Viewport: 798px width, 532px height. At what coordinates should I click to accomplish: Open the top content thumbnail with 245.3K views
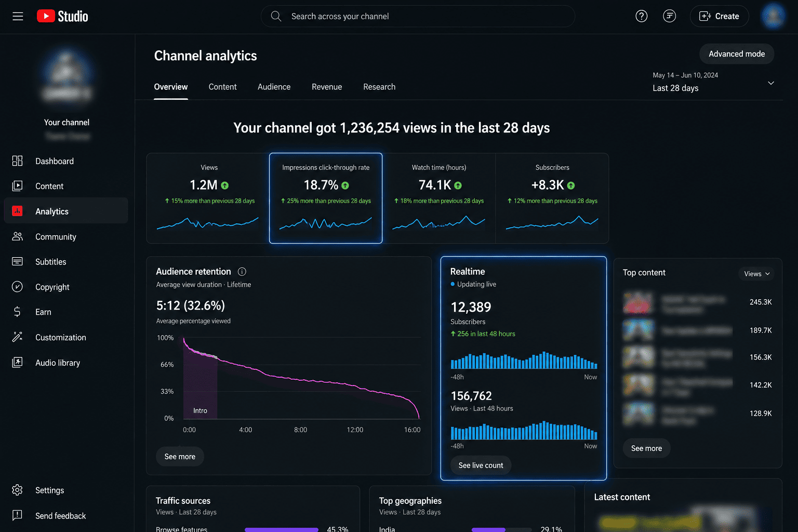(639, 302)
